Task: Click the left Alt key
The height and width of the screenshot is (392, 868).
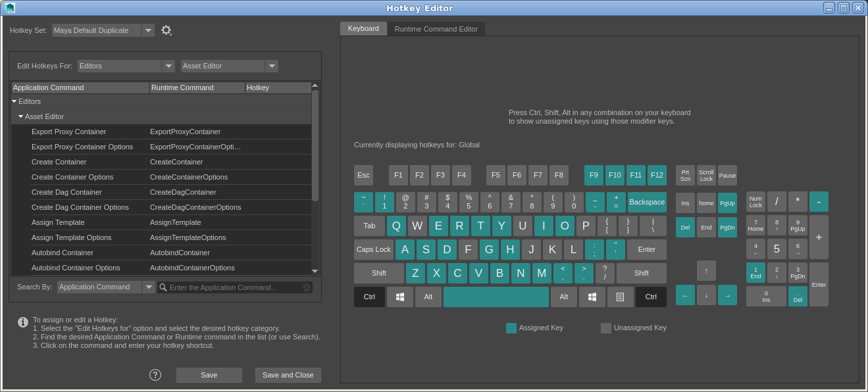Action: (x=428, y=297)
